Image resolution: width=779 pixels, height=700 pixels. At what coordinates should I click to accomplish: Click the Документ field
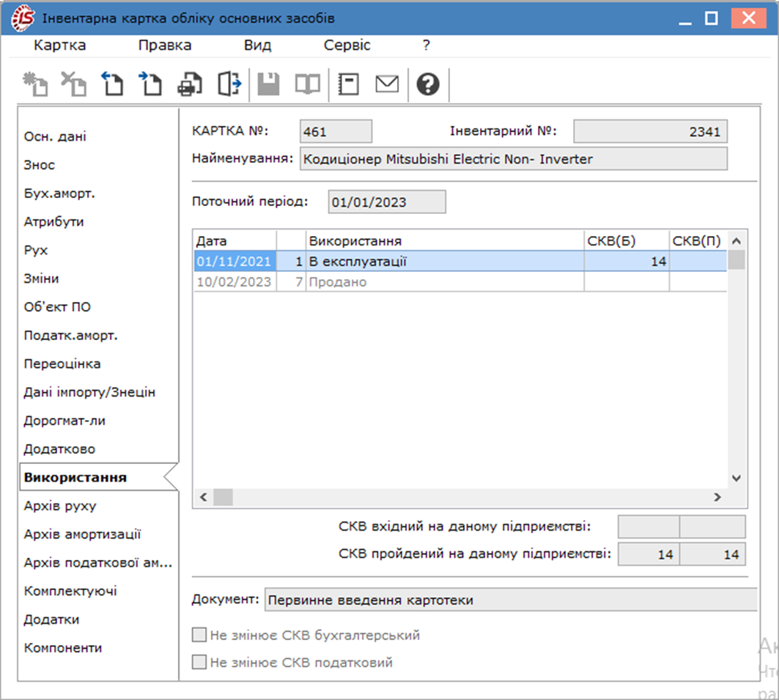tap(511, 600)
